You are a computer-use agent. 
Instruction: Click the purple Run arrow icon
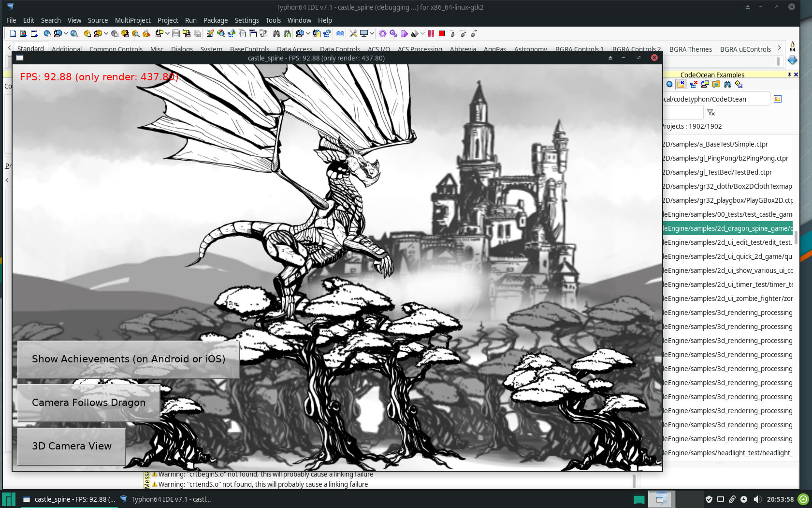(x=404, y=33)
